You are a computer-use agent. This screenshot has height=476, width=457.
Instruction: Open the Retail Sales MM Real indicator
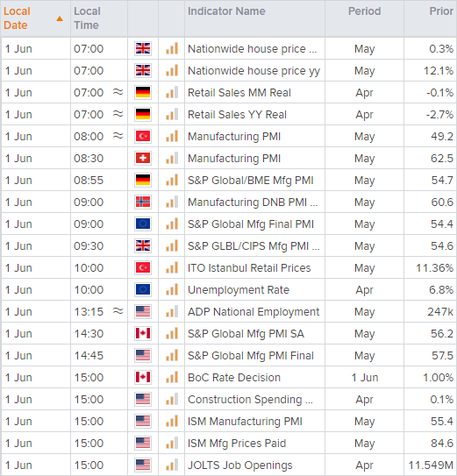click(239, 93)
